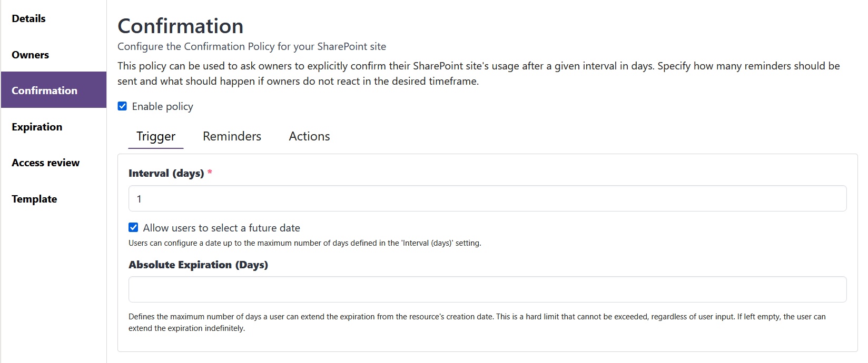Switch to the Trigger tab

pyautogui.click(x=156, y=137)
